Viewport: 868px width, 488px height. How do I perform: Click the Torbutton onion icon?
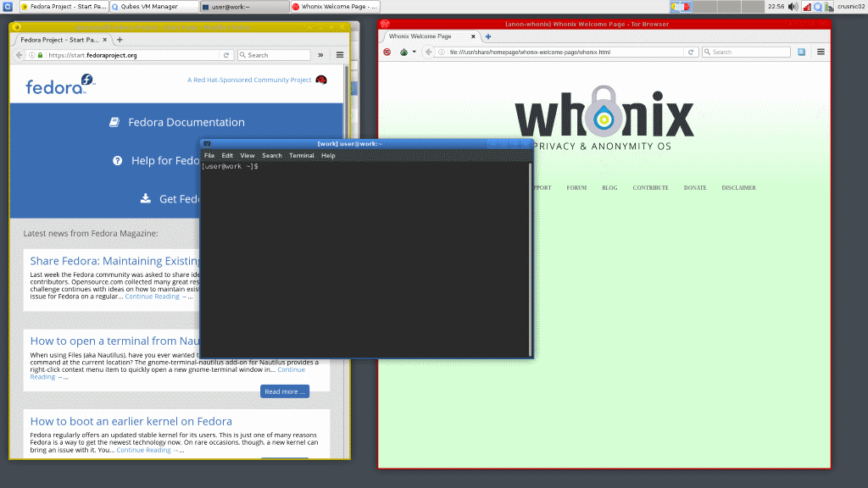(404, 52)
